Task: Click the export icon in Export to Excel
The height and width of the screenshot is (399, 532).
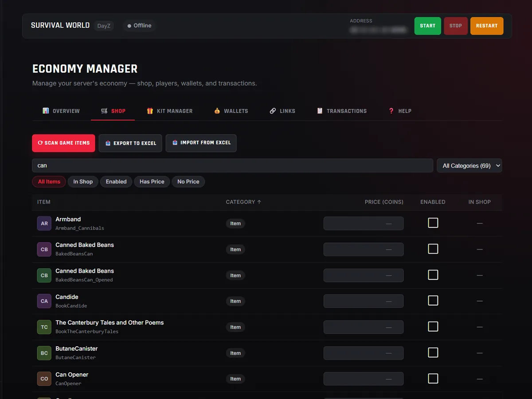Action: click(x=108, y=143)
